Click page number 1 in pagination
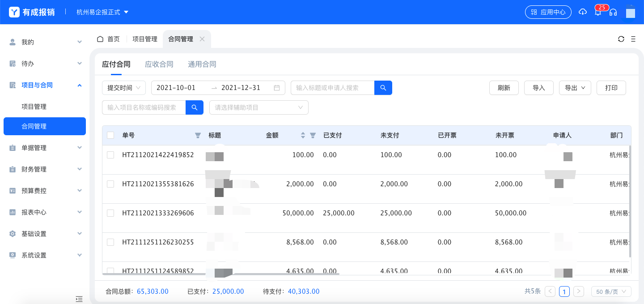This screenshot has width=644, height=304. pyautogui.click(x=565, y=291)
